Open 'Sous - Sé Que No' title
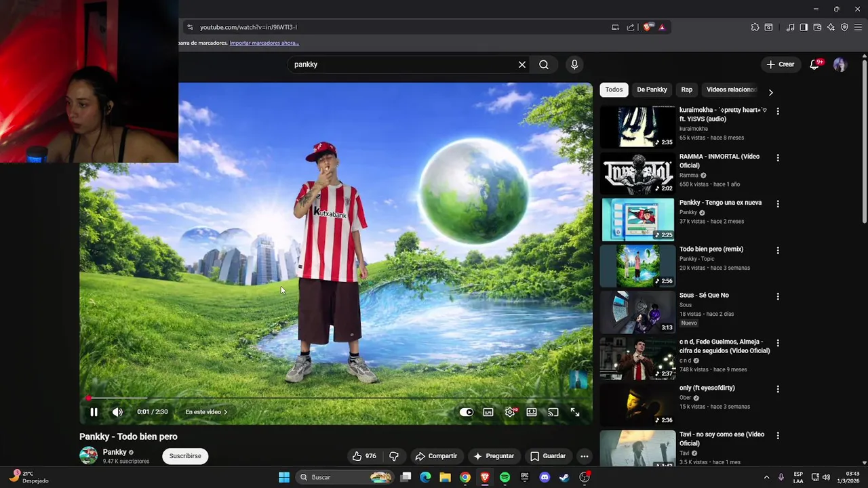 click(x=704, y=295)
